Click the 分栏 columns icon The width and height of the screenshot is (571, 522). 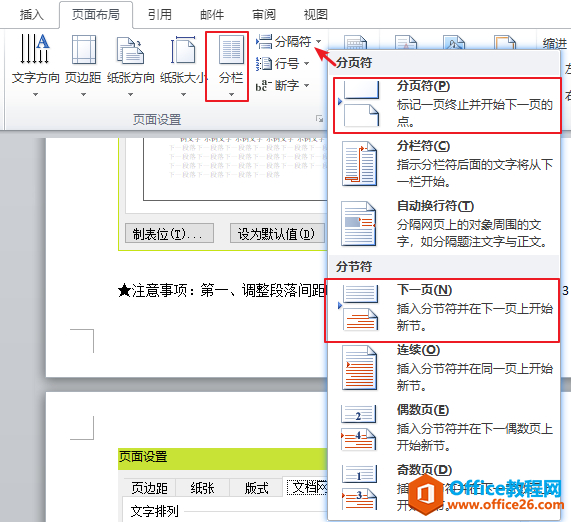(231, 50)
